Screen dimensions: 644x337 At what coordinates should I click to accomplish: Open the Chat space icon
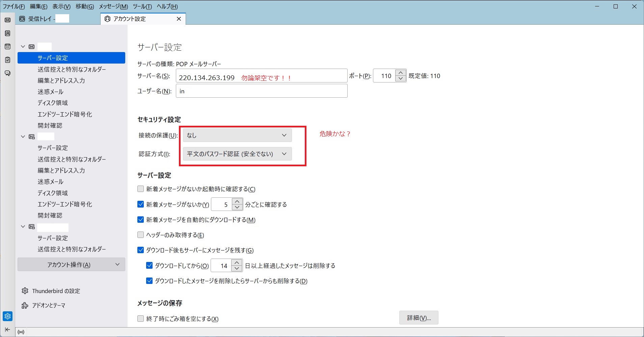click(x=7, y=73)
